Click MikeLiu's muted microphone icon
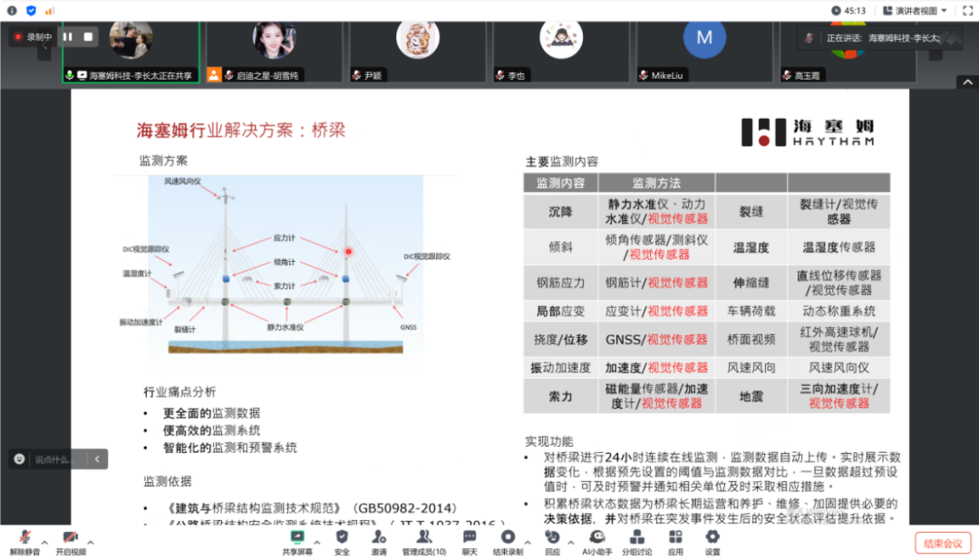979x560 pixels. click(x=644, y=75)
